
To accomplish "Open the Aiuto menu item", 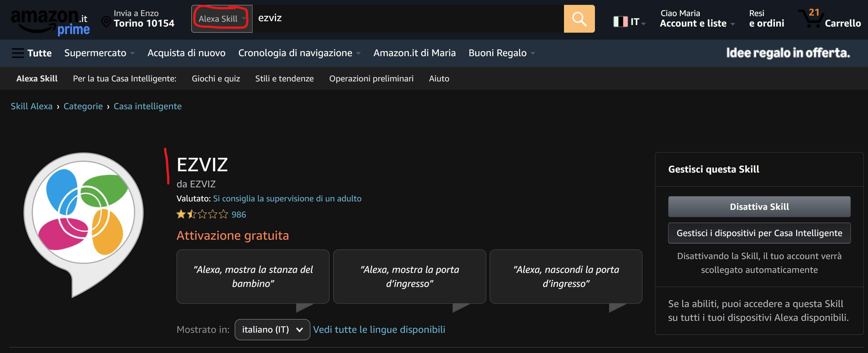I will pos(439,78).
